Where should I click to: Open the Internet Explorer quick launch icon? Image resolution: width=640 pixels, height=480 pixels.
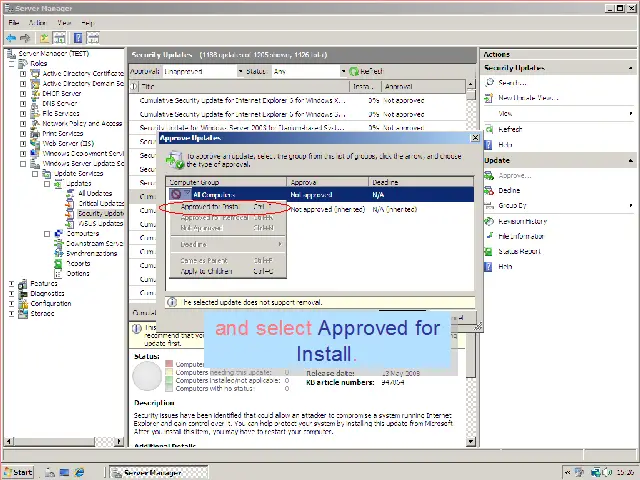tap(79, 472)
